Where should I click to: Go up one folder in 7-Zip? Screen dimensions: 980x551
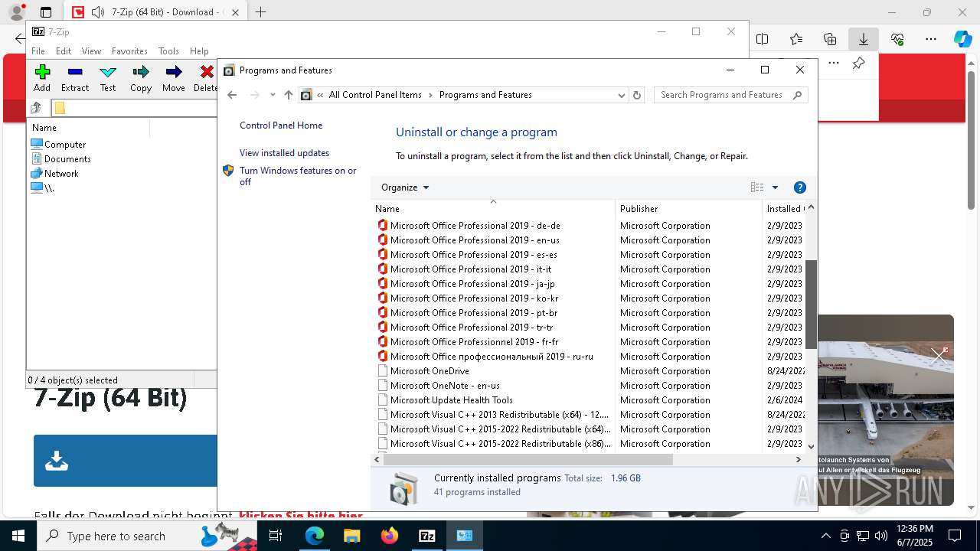36,108
